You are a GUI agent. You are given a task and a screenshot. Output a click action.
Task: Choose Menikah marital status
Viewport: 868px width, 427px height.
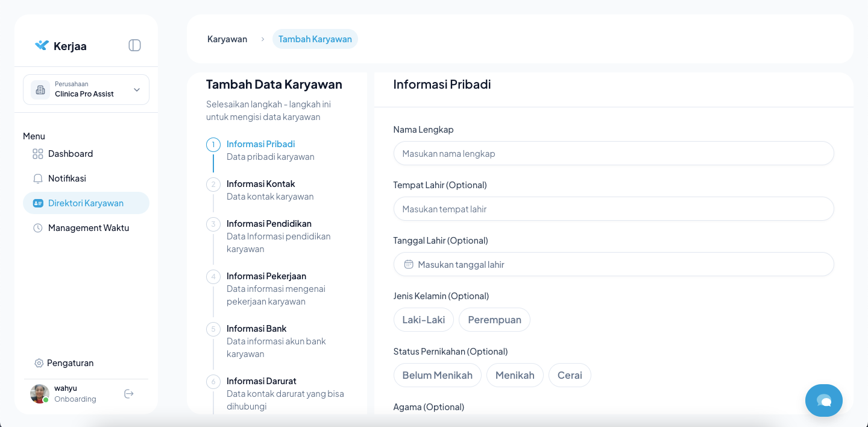(515, 375)
